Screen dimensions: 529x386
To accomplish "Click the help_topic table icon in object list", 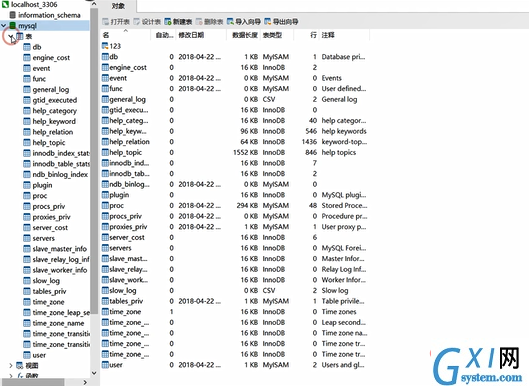I will click(105, 152).
